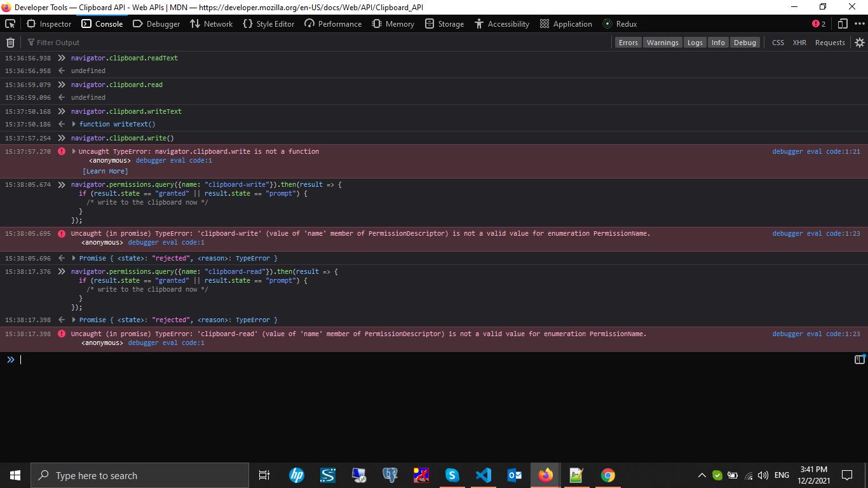This screenshot has width=868, height=488.
Task: Focus the console command input line
Action: tap(435, 360)
